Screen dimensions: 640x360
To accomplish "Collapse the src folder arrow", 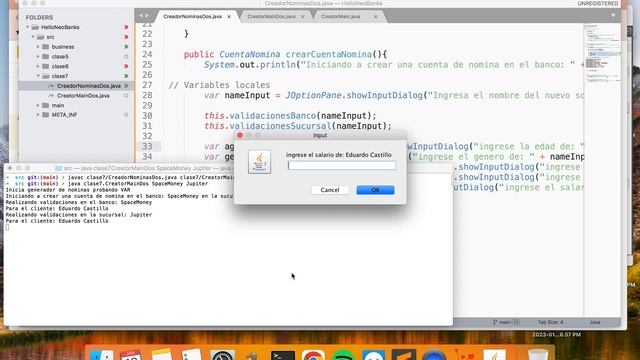I will click(33, 37).
